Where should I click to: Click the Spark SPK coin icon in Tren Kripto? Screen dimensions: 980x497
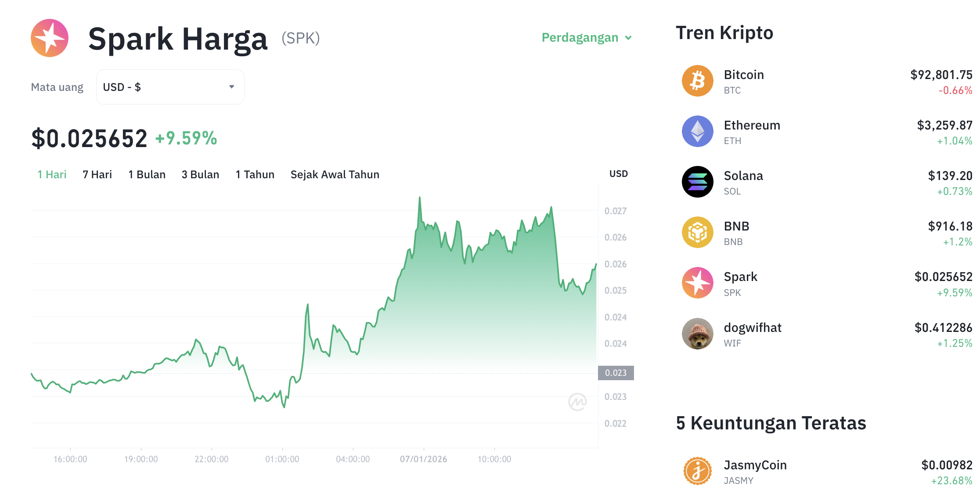pos(697,283)
